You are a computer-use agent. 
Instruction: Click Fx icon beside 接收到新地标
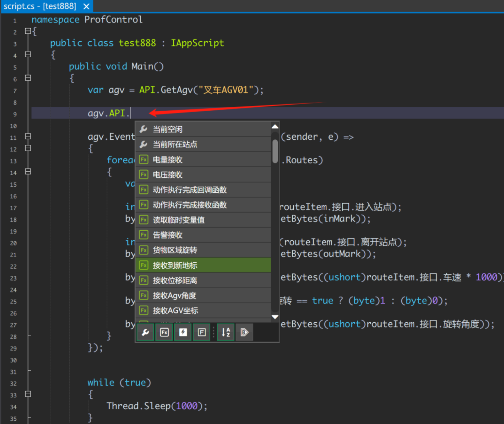tap(144, 265)
